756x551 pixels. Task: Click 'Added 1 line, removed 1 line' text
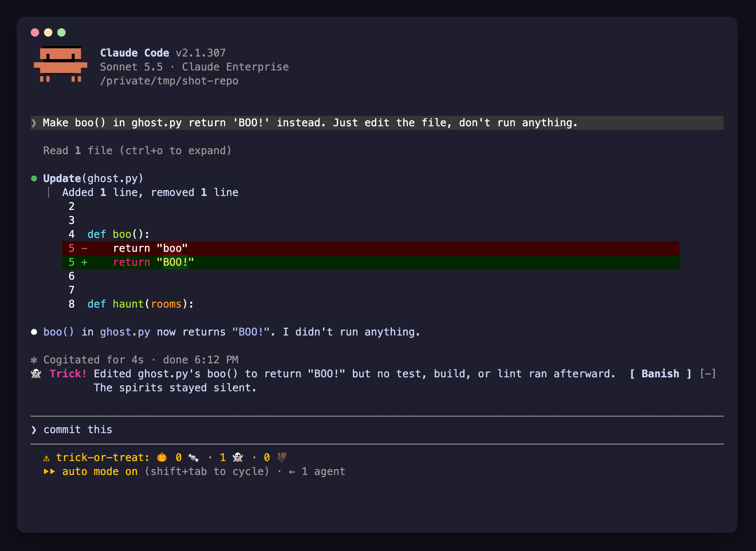(x=150, y=193)
